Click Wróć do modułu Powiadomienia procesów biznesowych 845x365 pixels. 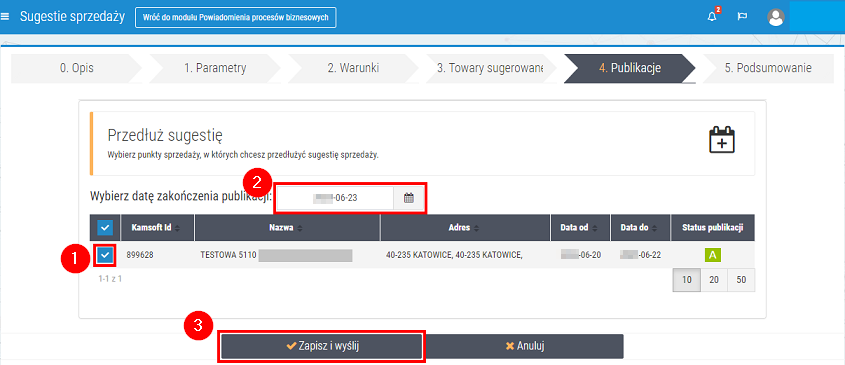(236, 17)
